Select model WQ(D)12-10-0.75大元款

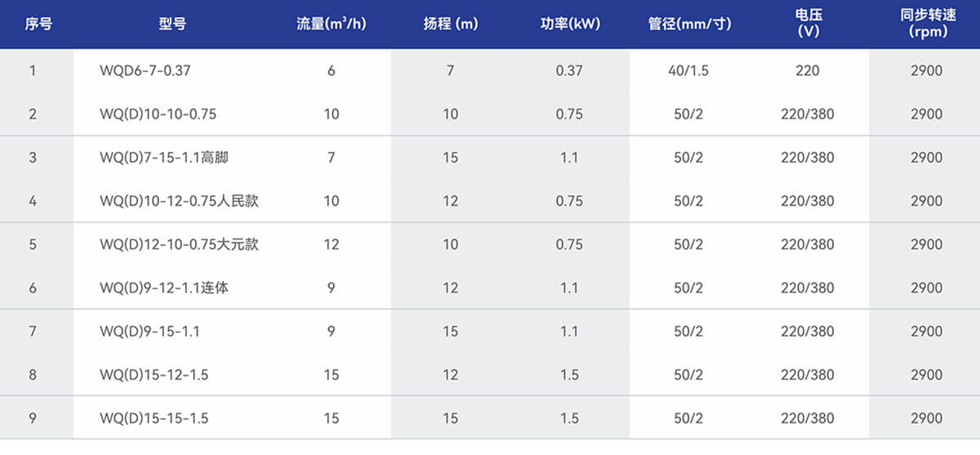[x=179, y=244]
